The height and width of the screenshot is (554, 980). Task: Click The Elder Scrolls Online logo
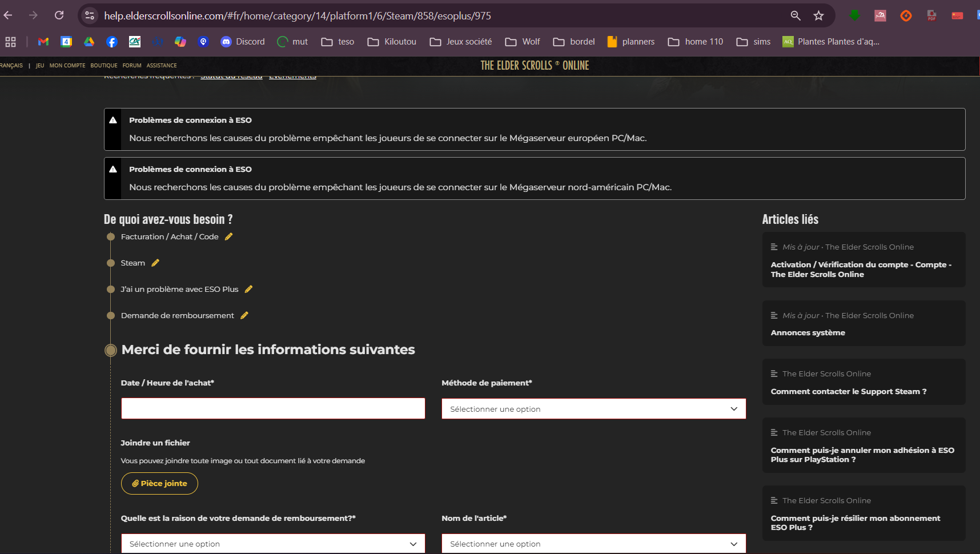(x=535, y=66)
